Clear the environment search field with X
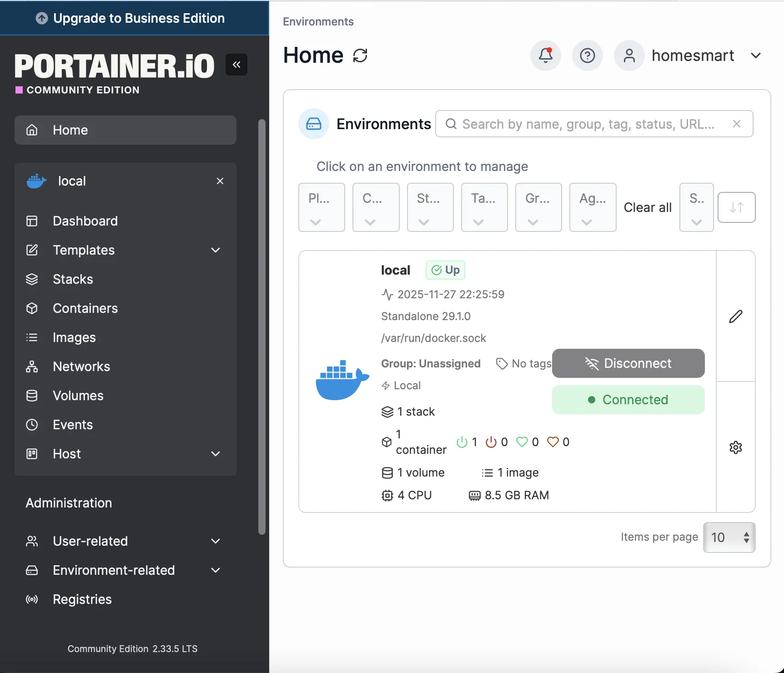 737,124
